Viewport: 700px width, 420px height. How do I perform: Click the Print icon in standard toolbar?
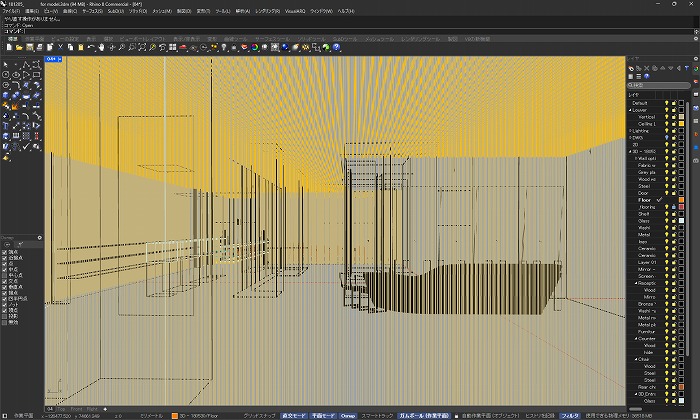coord(40,47)
